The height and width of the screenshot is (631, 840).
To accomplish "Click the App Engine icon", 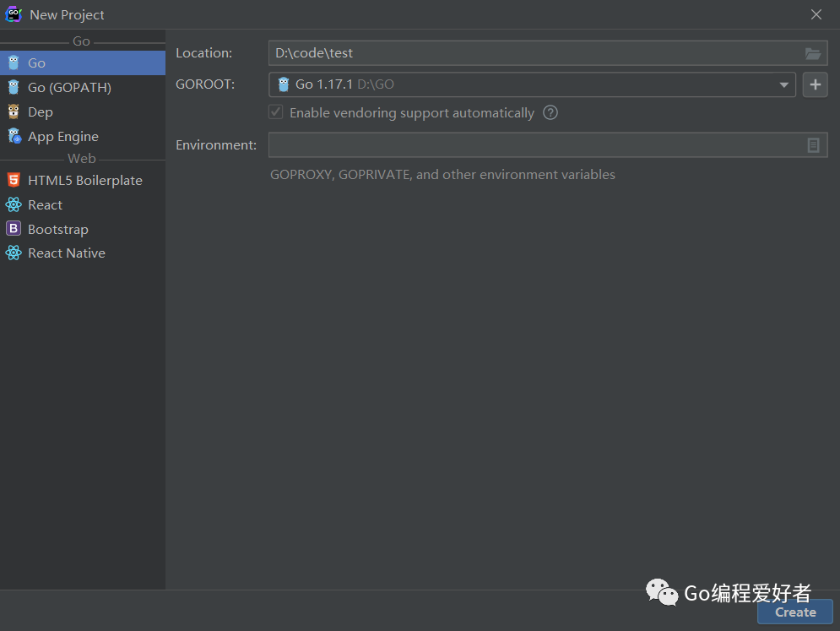I will tap(14, 136).
